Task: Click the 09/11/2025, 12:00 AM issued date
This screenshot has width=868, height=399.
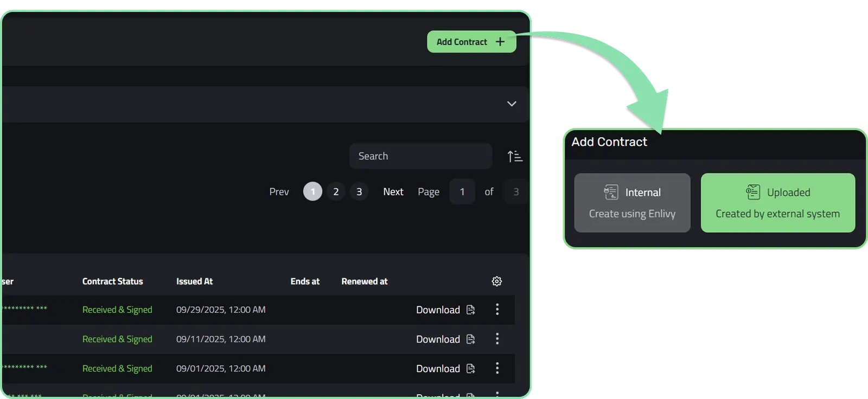Action: pos(221,339)
